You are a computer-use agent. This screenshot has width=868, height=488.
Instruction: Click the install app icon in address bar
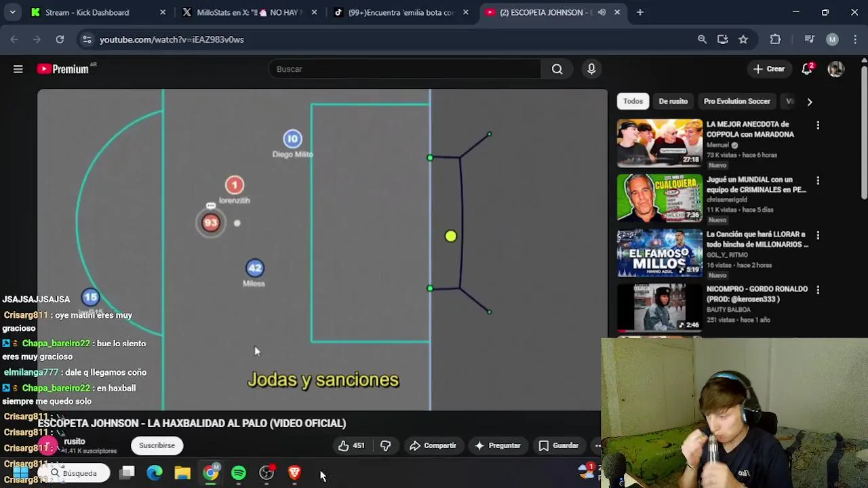pyautogui.click(x=723, y=39)
